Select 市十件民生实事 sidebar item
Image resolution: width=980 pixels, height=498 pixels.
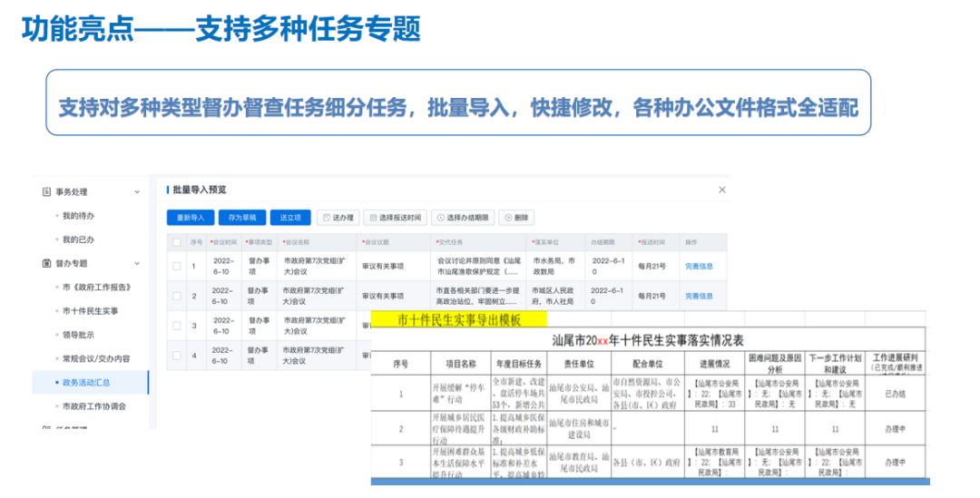pyautogui.click(x=90, y=310)
